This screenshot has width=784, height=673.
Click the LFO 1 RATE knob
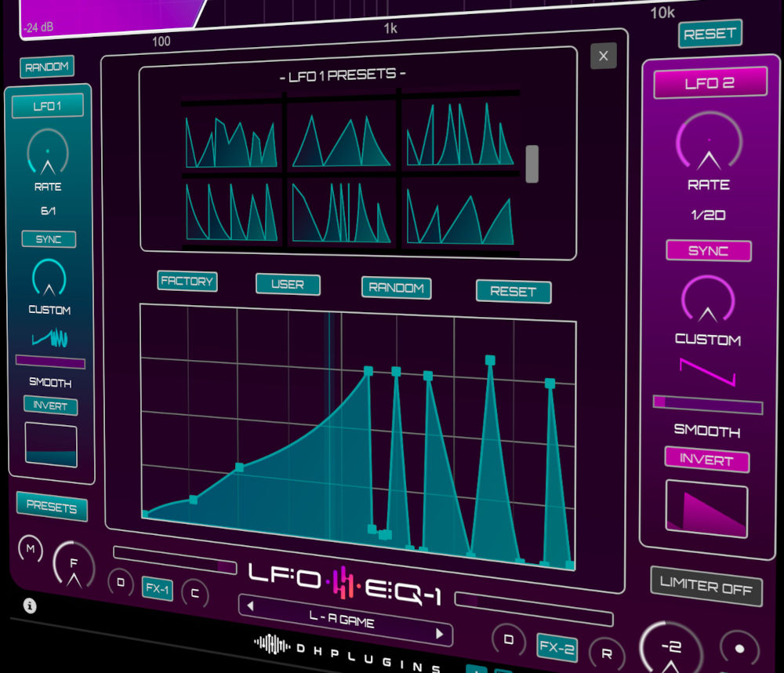click(x=48, y=151)
